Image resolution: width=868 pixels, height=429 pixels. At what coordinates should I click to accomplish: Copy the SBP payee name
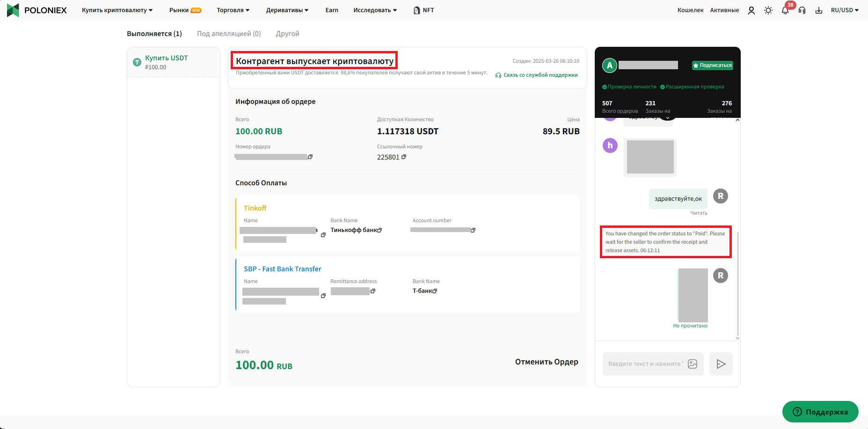coord(323,296)
